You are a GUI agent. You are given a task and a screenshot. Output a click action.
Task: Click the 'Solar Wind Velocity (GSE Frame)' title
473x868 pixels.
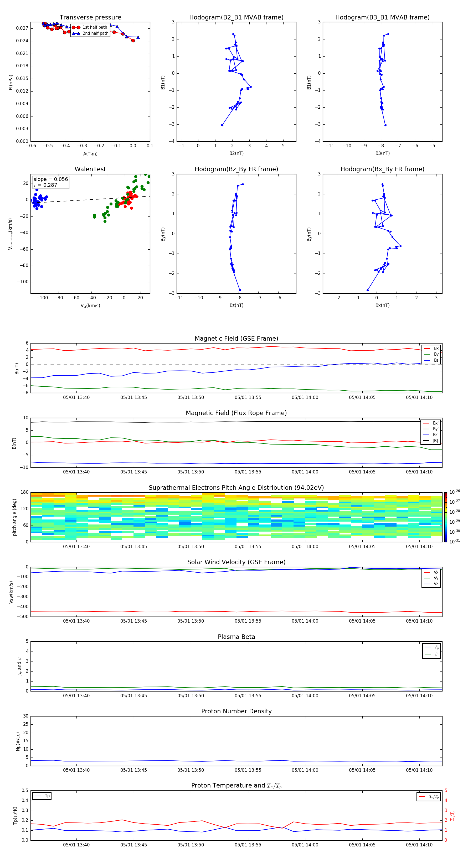click(236, 562)
